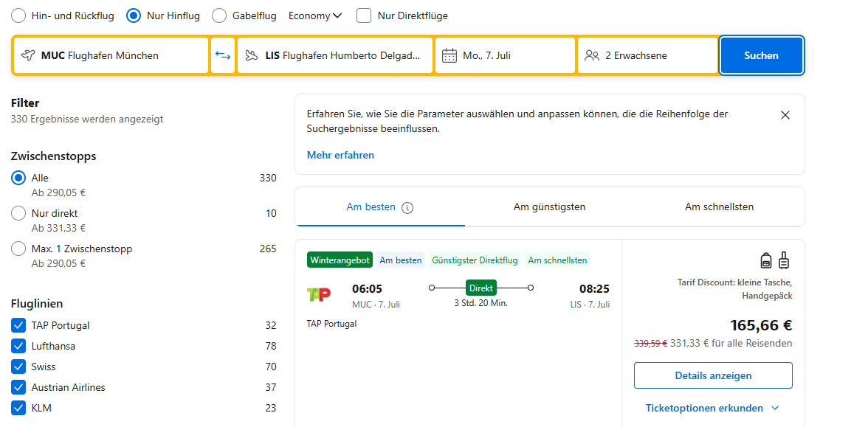
Task: Select Hin- und Rückflug trip type
Action: [x=18, y=15]
